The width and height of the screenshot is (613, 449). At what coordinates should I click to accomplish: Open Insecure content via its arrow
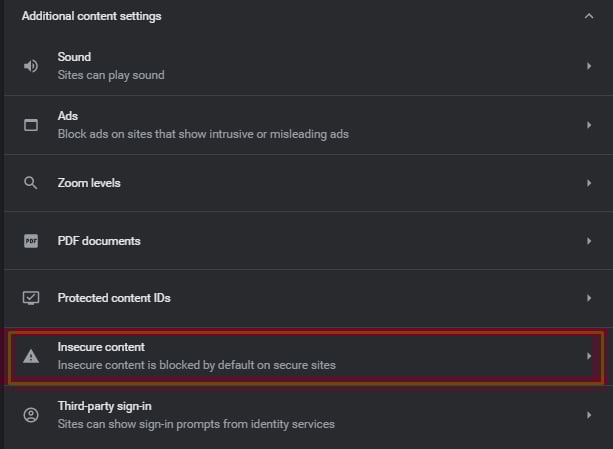(x=589, y=356)
